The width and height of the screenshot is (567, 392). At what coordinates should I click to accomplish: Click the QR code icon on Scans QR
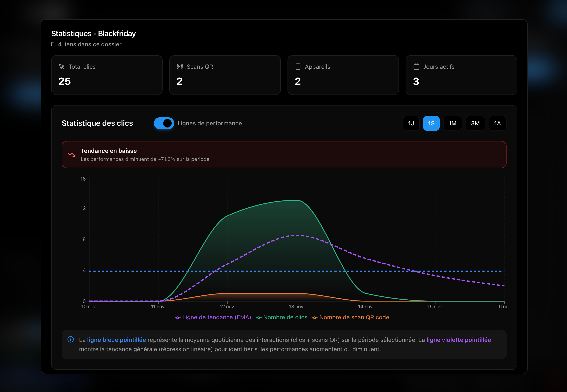click(180, 67)
